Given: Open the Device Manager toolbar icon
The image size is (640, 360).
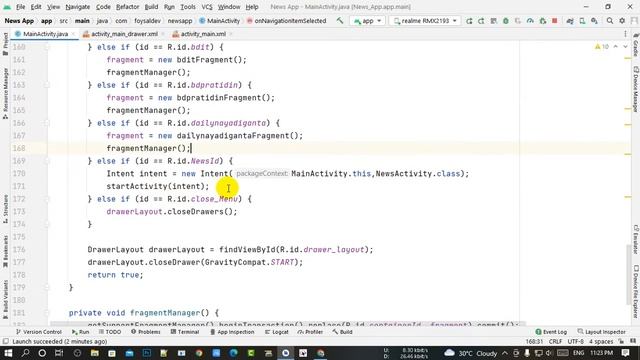Looking at the screenshot, I should click(x=582, y=20).
